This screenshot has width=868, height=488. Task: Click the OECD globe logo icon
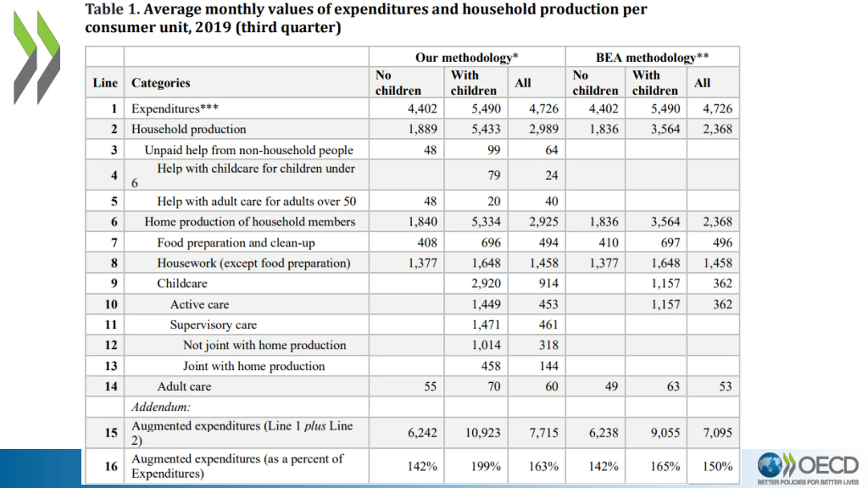(770, 465)
